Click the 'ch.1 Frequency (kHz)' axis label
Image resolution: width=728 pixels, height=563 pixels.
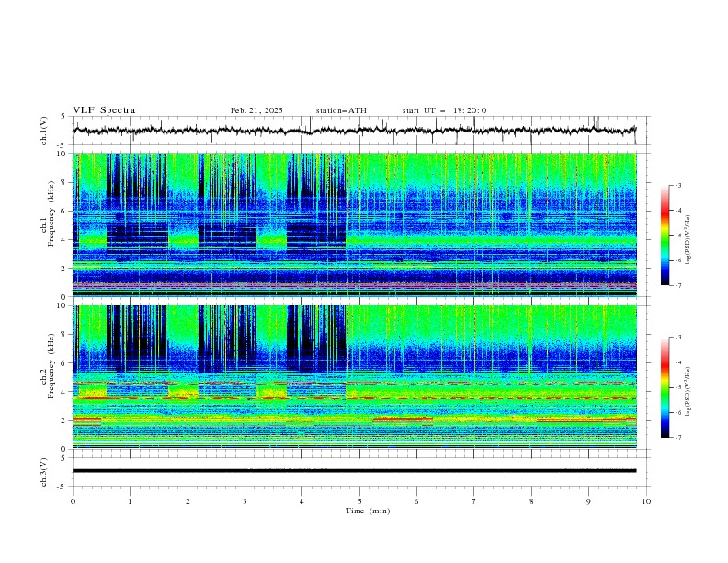click(47, 214)
